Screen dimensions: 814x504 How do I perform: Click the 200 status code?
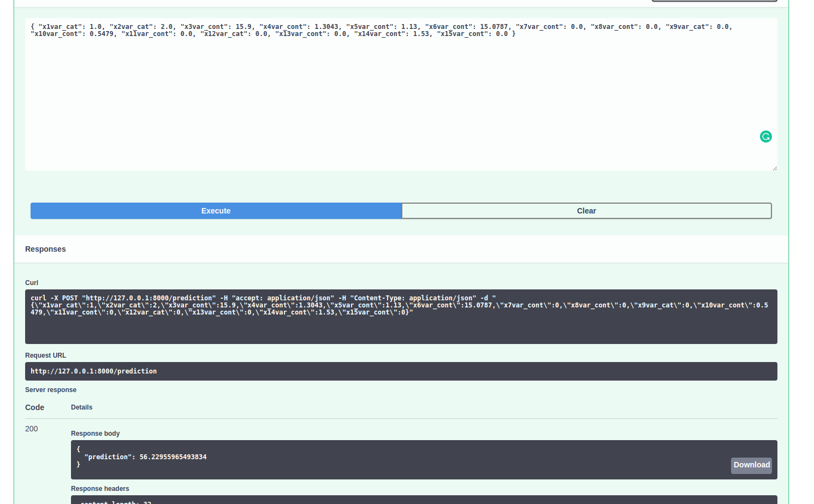click(x=32, y=429)
